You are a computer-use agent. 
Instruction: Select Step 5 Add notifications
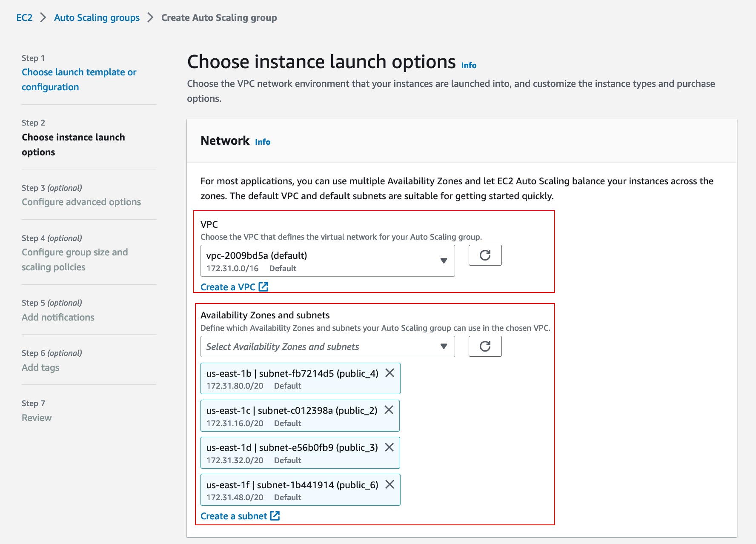coord(58,317)
